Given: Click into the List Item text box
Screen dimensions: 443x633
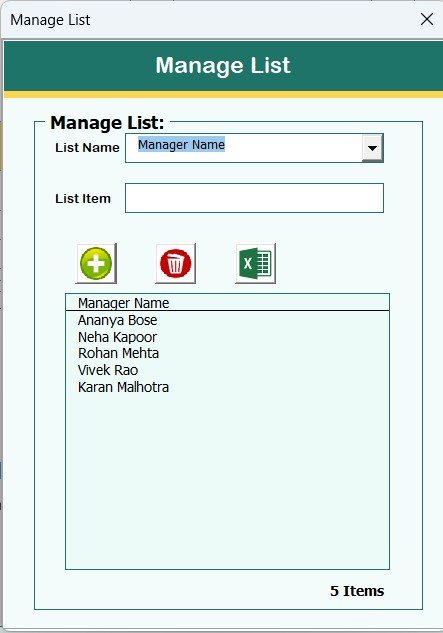Looking at the screenshot, I should [254, 198].
